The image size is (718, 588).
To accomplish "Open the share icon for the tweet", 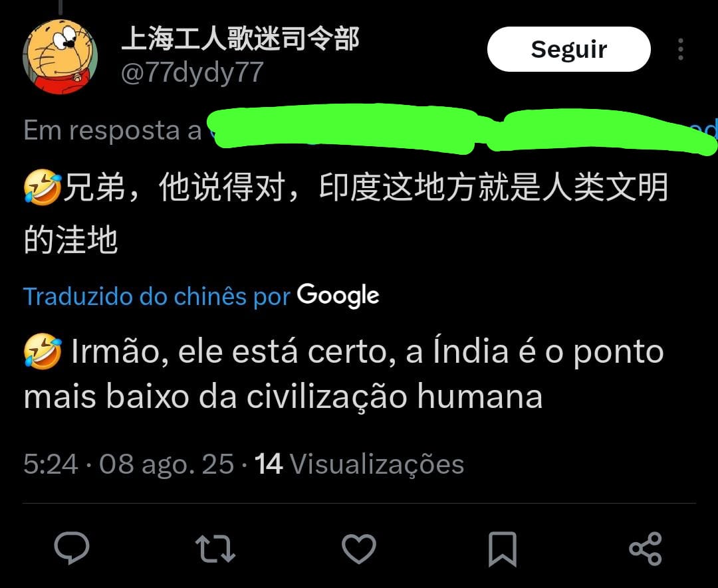I will click(x=646, y=548).
